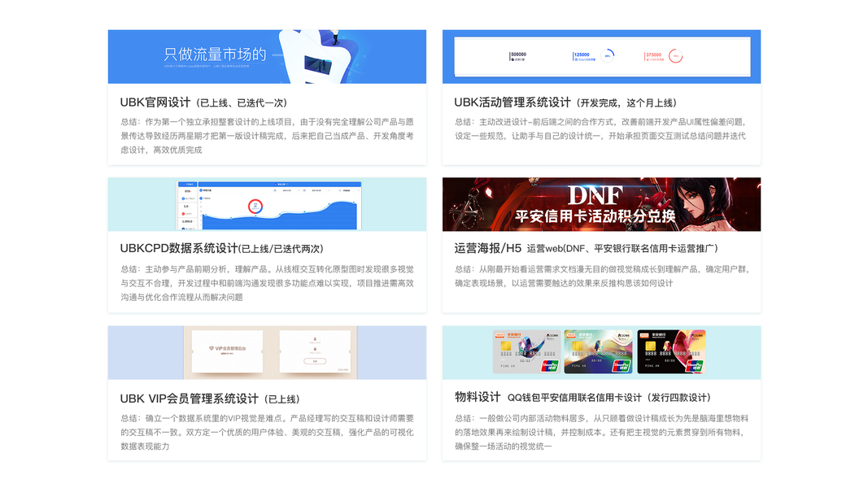
Task: Click the （开发完成，这个月上线） status text
Action: (x=626, y=103)
